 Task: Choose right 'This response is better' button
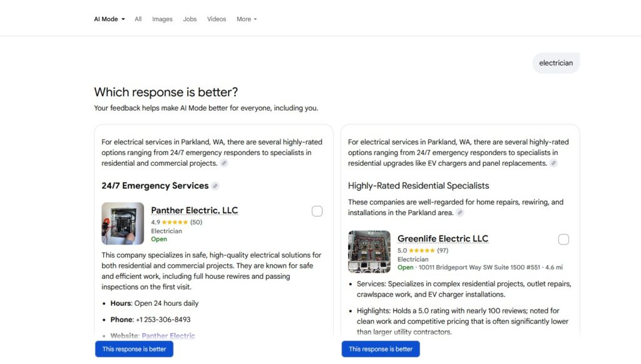click(x=381, y=349)
